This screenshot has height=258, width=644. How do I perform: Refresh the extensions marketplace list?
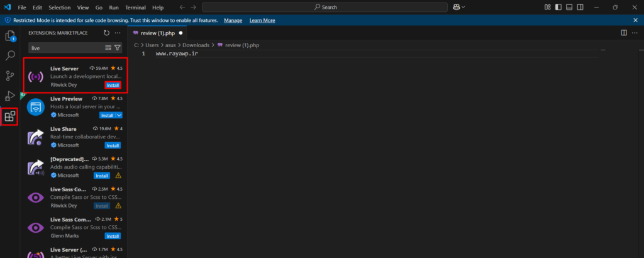tap(106, 33)
